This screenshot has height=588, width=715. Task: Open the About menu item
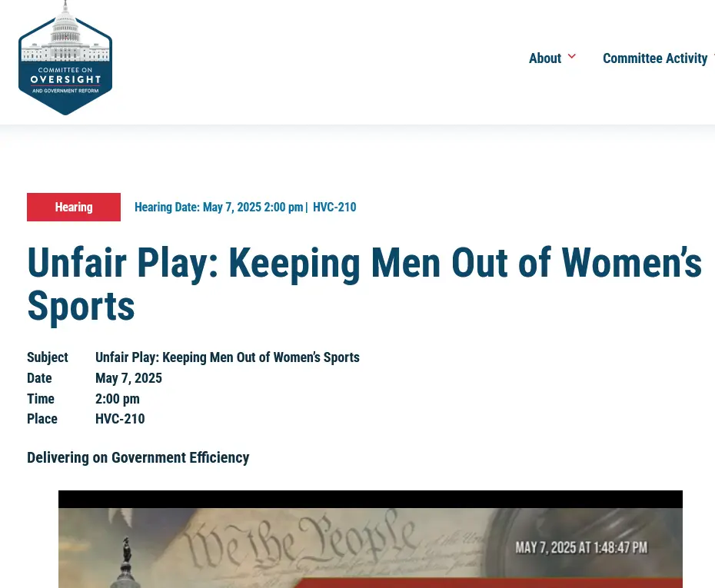(544, 58)
